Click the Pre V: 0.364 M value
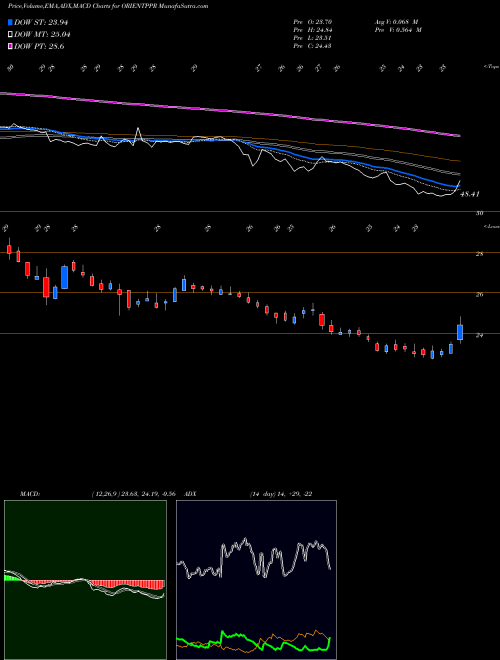Viewport: 500px width, 660px height. pos(398,30)
